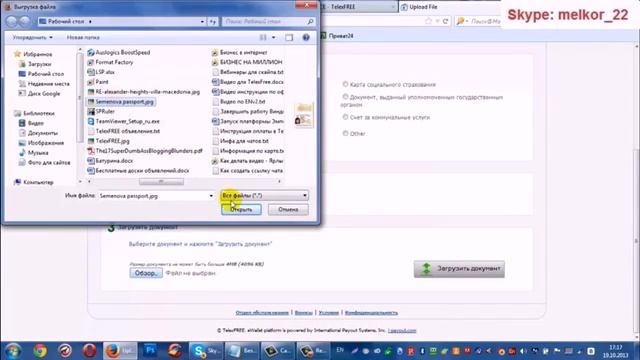This screenshot has height=360, width=640.
Task: Go back in the file upload dialog
Action: [x=12, y=22]
